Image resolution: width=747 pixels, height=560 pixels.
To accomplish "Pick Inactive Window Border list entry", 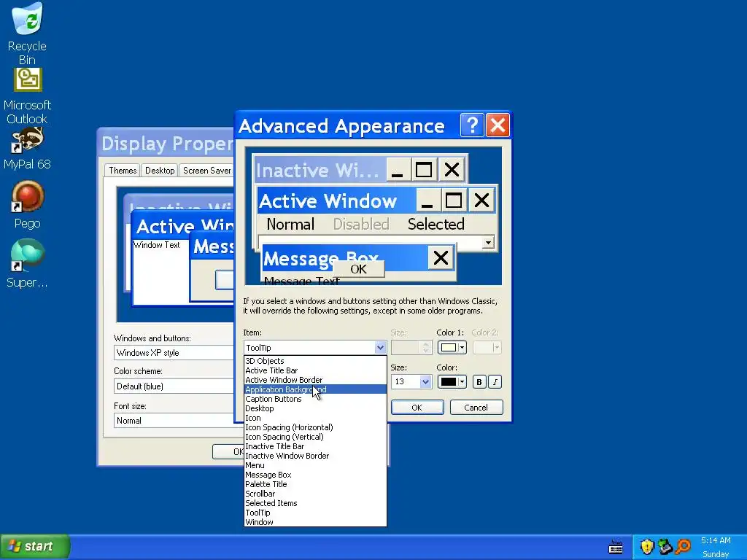I will [315, 456].
